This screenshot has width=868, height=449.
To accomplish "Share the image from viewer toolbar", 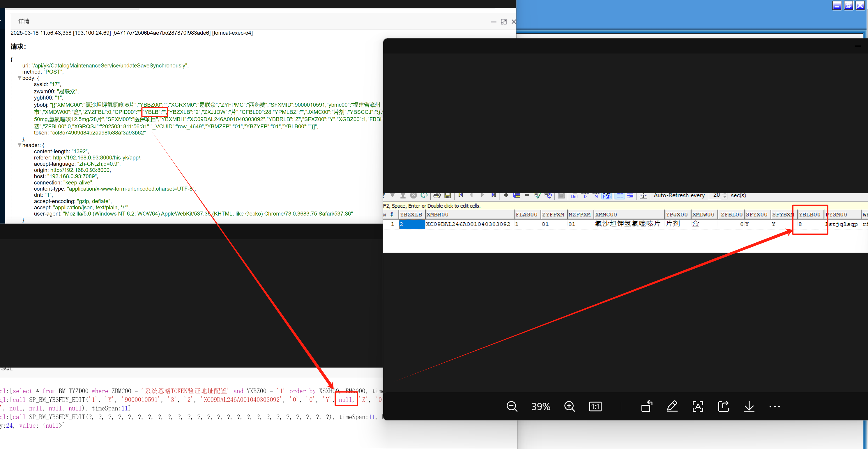I will point(724,407).
